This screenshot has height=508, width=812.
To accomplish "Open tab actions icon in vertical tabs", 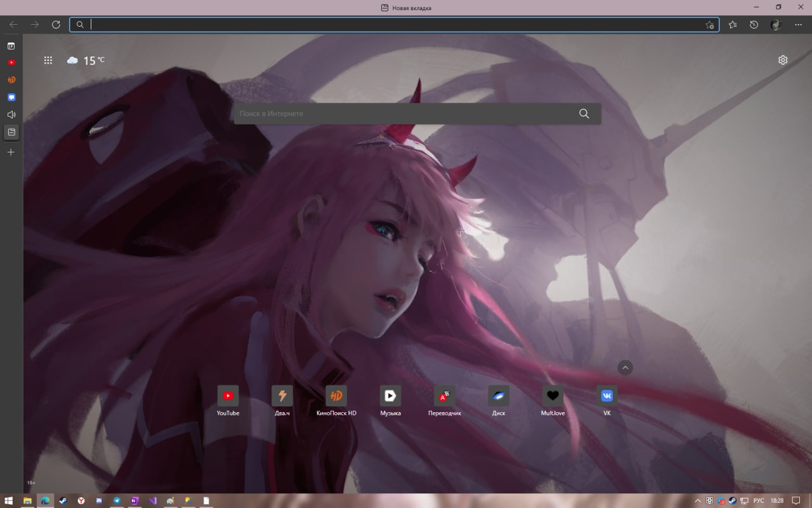I will point(11,46).
